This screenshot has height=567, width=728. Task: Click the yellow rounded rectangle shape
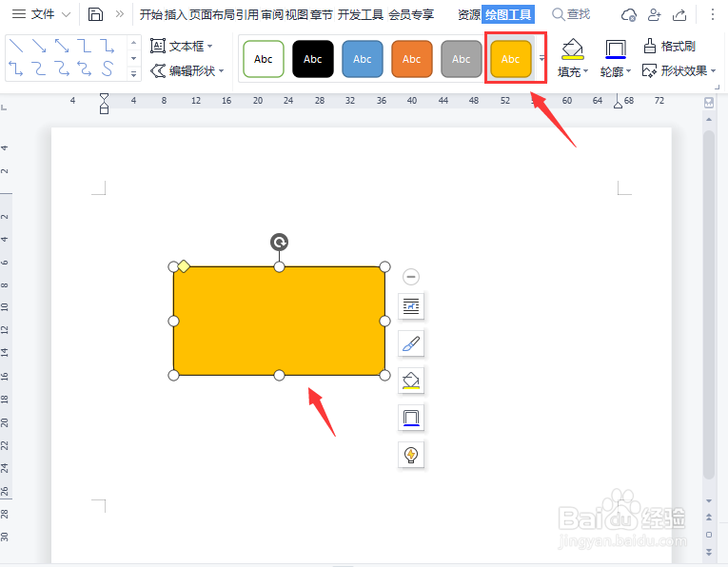(x=279, y=321)
